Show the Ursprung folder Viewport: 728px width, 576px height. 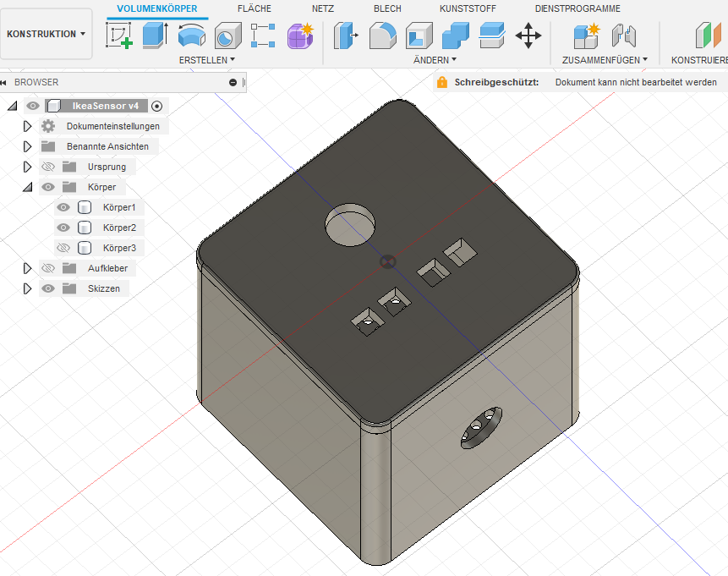[x=48, y=167]
